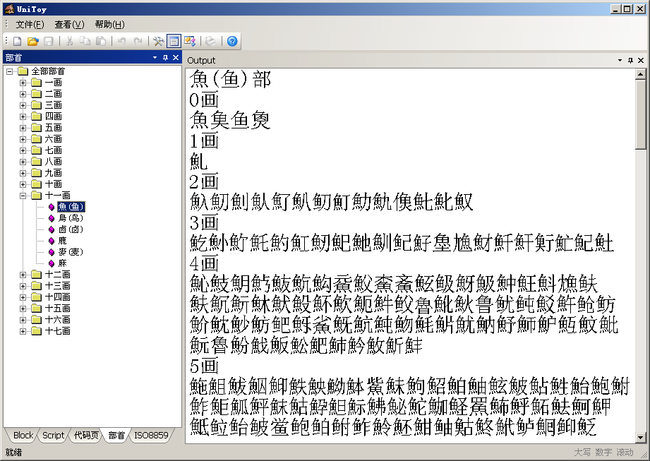Image resolution: width=650 pixels, height=461 pixels.
Task: Click the Cut scissors icon
Action: (x=70, y=41)
